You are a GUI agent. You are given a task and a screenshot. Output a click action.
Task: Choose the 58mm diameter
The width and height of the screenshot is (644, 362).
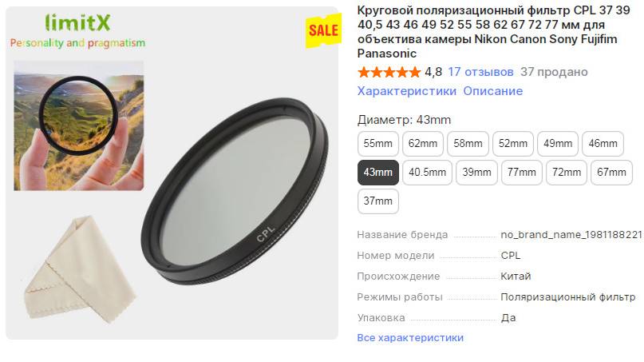click(468, 144)
